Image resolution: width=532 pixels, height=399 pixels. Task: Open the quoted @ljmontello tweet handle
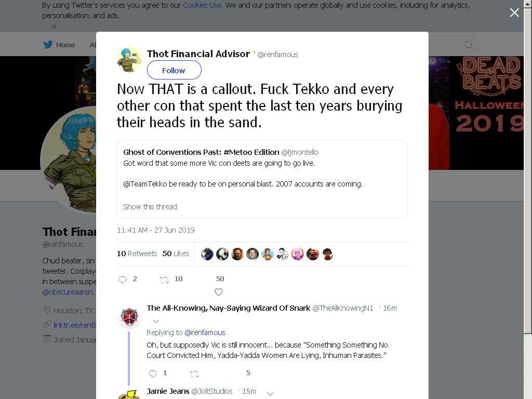(300, 152)
